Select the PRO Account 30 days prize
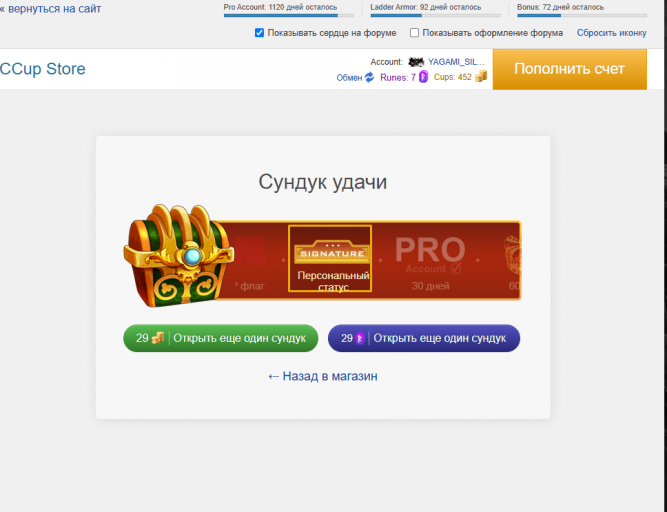667x512 pixels. pyautogui.click(x=430, y=262)
